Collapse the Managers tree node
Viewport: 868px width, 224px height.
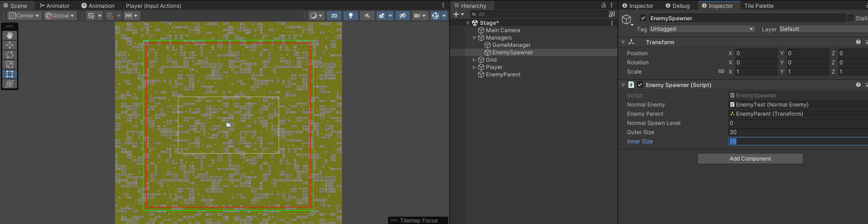(474, 38)
